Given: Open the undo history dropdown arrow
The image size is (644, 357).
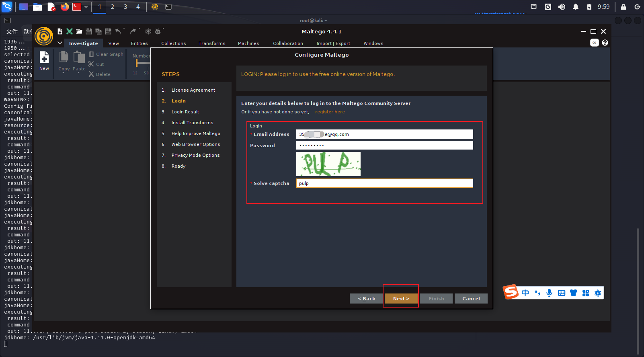Looking at the screenshot, I should (x=124, y=29).
